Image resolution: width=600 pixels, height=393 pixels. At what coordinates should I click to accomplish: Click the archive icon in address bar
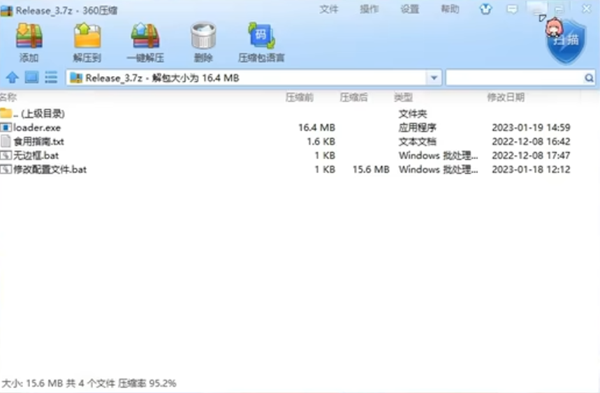pyautogui.click(x=76, y=78)
